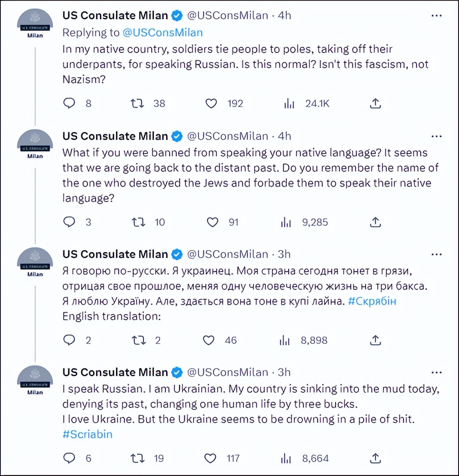
Task: View analytics showing 24.1K views
Action: (289, 104)
